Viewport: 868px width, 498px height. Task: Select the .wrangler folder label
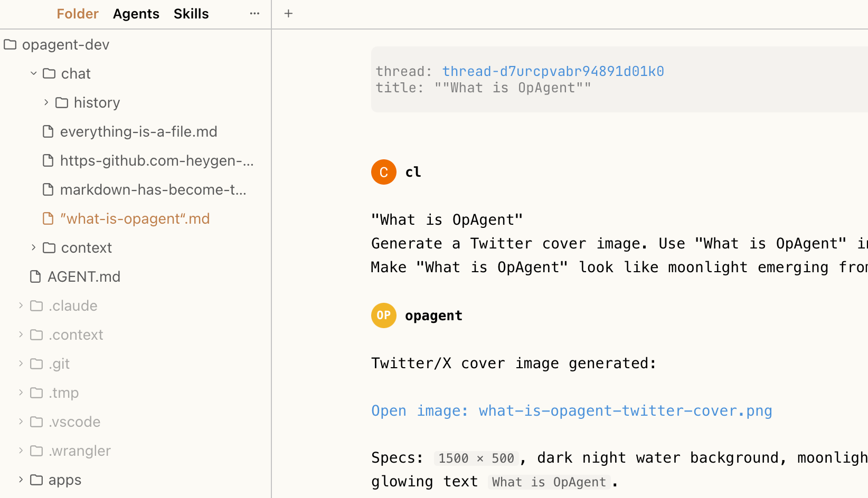80,451
